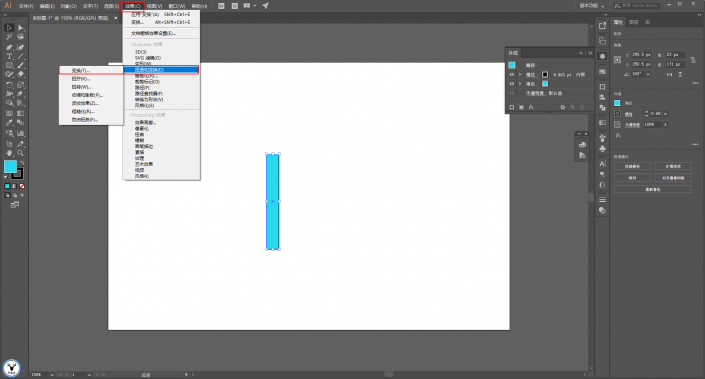This screenshot has height=379, width=705.
Task: Select the Pen tool in the toolbar
Action: click(x=9, y=47)
